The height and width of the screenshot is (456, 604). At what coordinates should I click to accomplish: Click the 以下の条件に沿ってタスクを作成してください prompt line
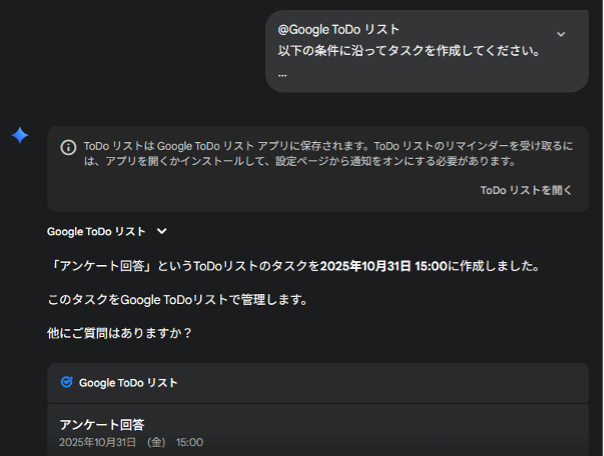[409, 50]
